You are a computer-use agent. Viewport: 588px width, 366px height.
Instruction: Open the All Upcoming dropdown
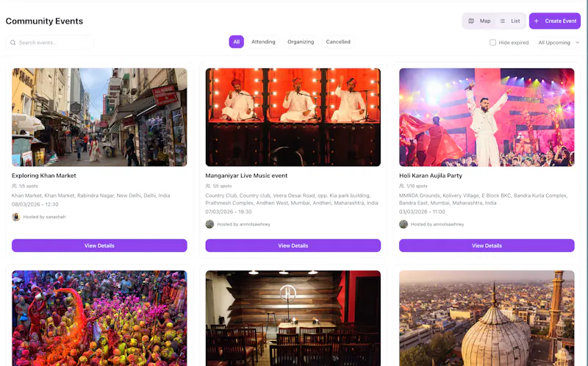pyautogui.click(x=559, y=43)
